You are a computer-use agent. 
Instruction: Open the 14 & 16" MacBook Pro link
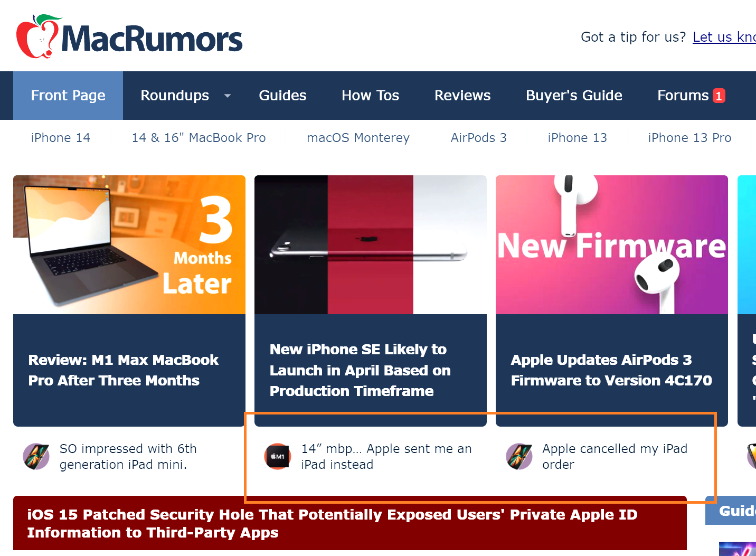click(x=199, y=138)
